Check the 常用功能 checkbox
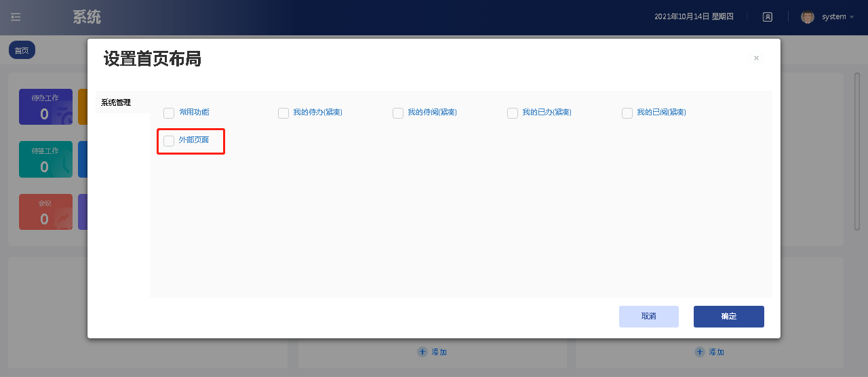Viewport: 868px width, 377px height. point(169,113)
